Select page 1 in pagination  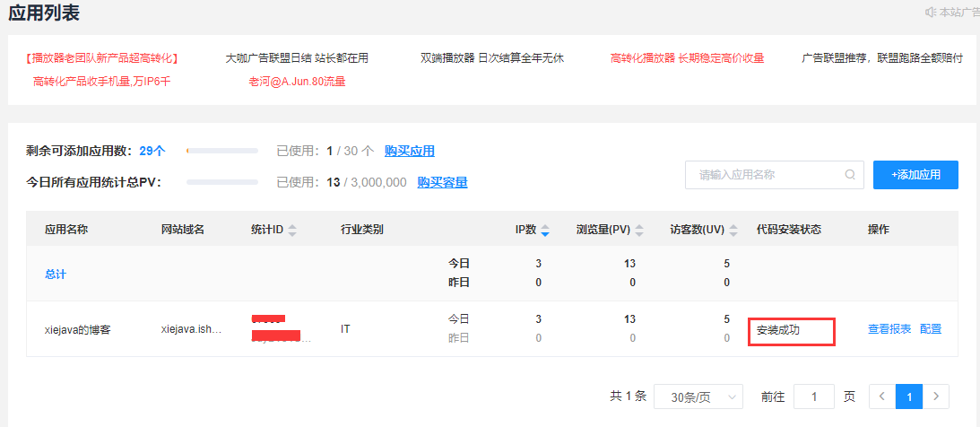coord(909,396)
